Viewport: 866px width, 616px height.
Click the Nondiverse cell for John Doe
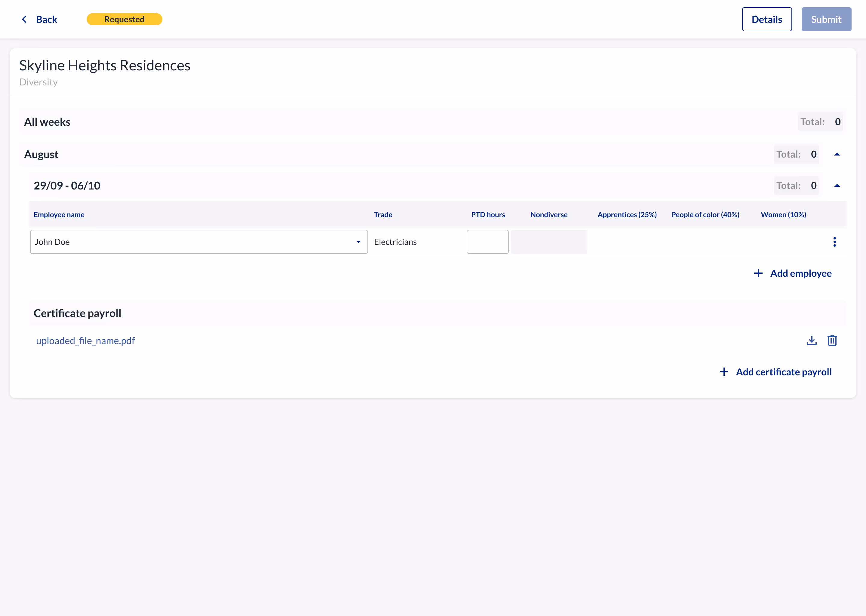coord(549,242)
